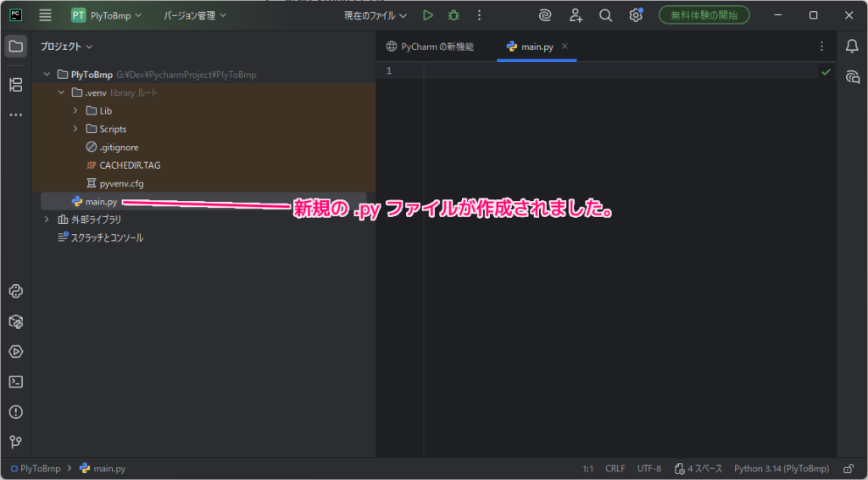The width and height of the screenshot is (868, 480).
Task: Open the 4 スペース indent settings
Action: click(698, 469)
